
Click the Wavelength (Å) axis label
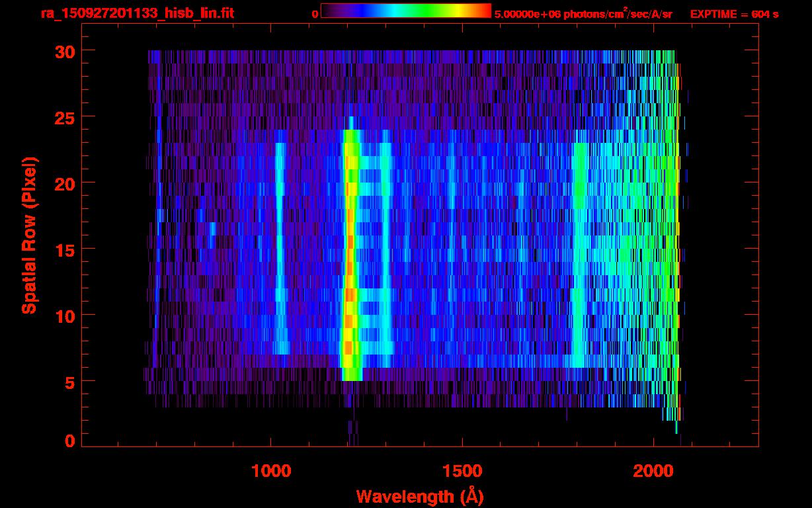[421, 496]
